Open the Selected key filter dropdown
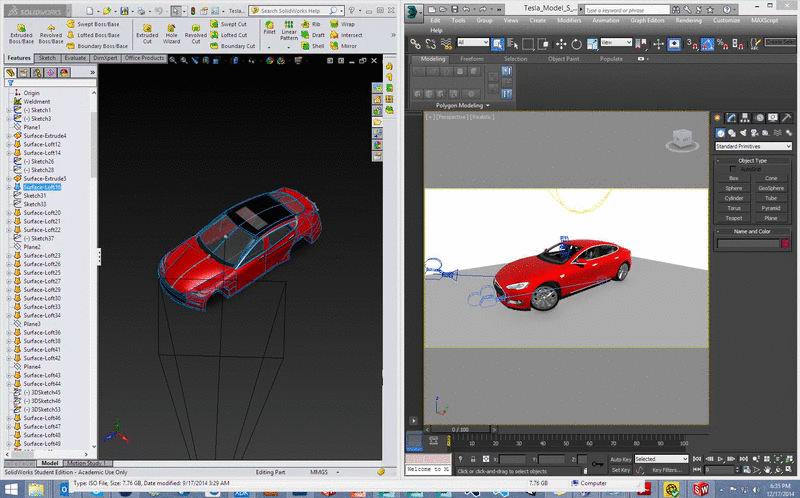The image size is (800, 498). point(661,459)
